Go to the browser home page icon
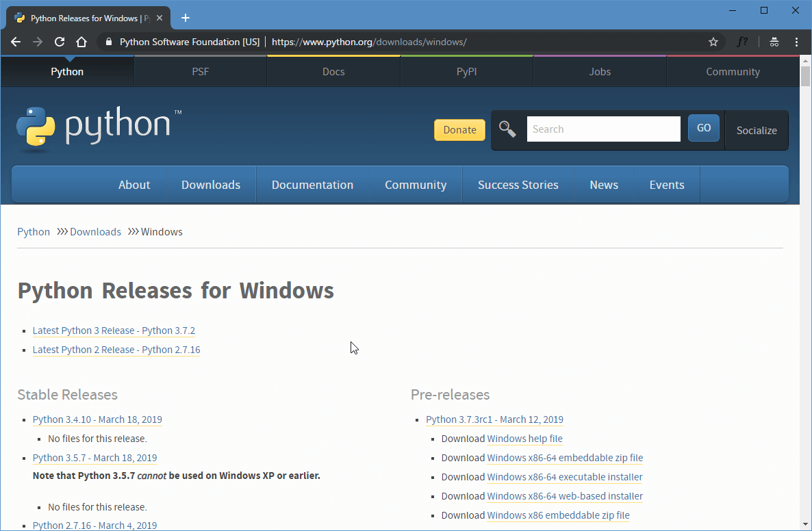Viewport: 812px width, 531px height. click(81, 42)
